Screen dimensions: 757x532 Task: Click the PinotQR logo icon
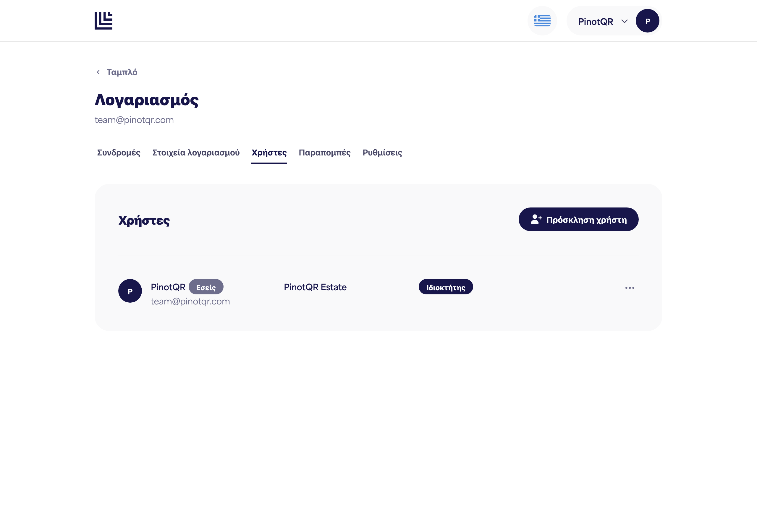point(103,21)
